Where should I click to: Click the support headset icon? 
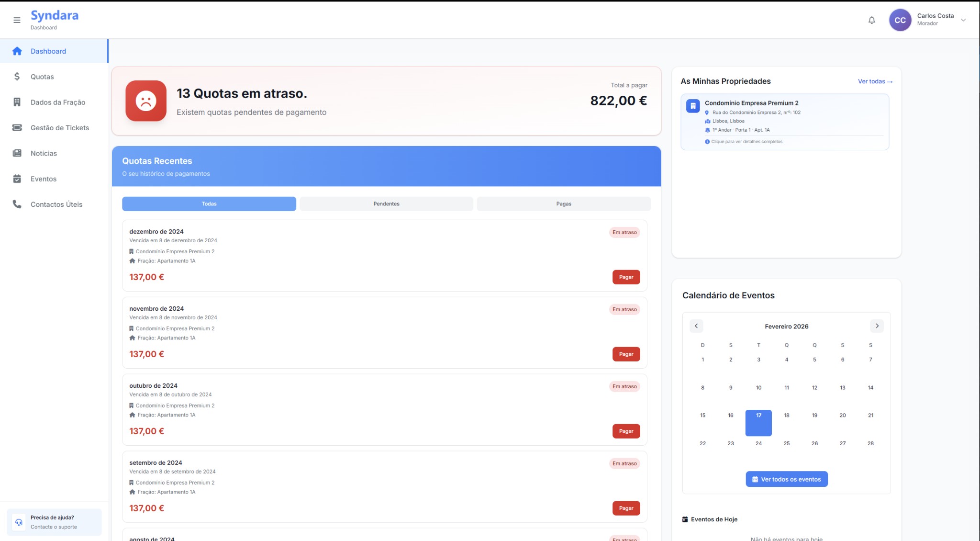19,522
